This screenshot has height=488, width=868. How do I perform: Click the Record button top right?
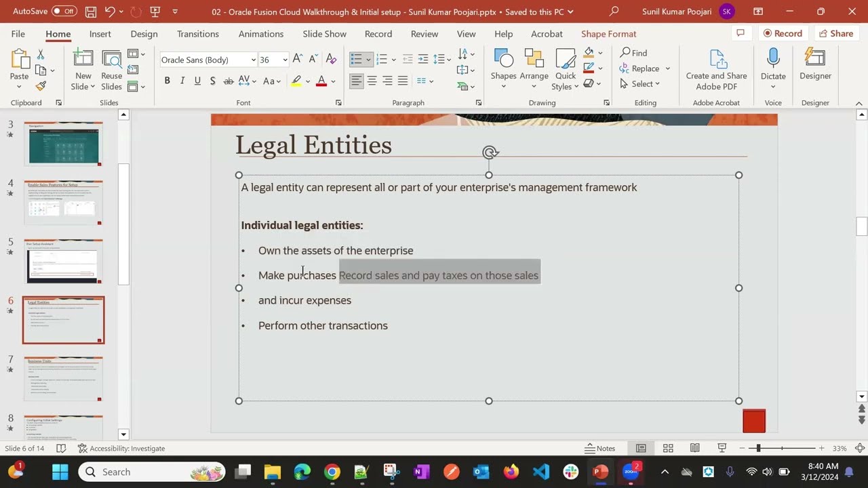click(783, 33)
